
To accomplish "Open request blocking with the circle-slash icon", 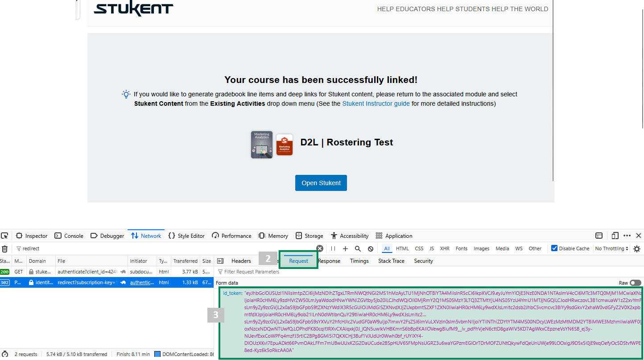I will [x=371, y=248].
